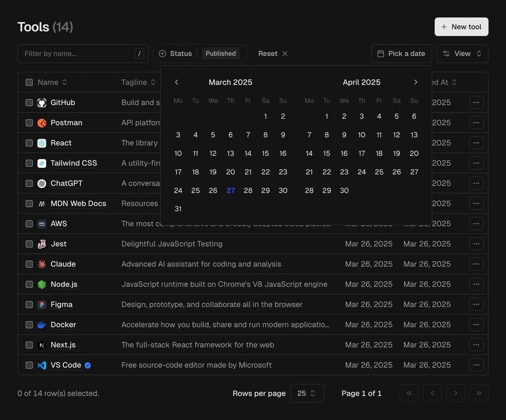Screen dimensions: 506x420
Task: Click the Claude icon
Action: 42,264
